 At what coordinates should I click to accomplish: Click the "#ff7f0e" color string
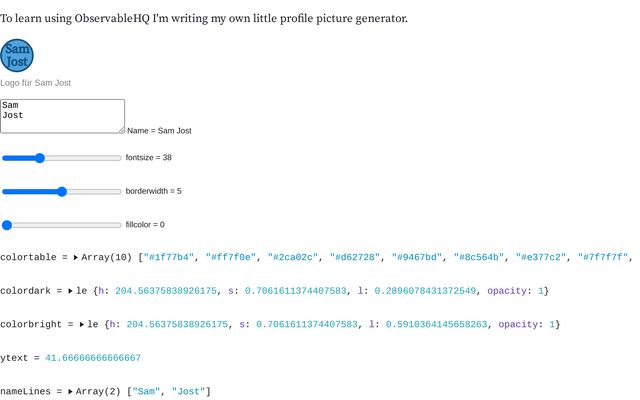[x=231, y=258]
